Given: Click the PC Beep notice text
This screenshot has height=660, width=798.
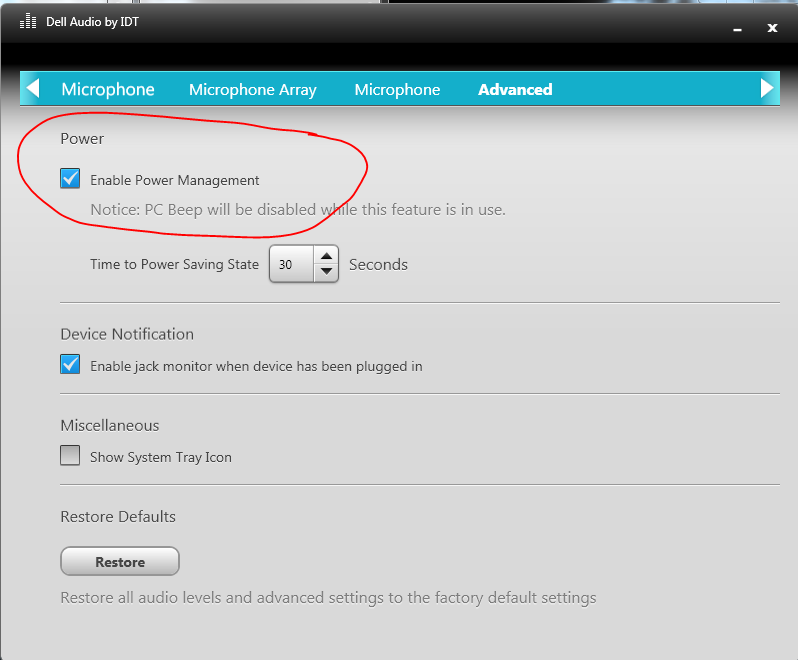Looking at the screenshot, I should 298,210.
